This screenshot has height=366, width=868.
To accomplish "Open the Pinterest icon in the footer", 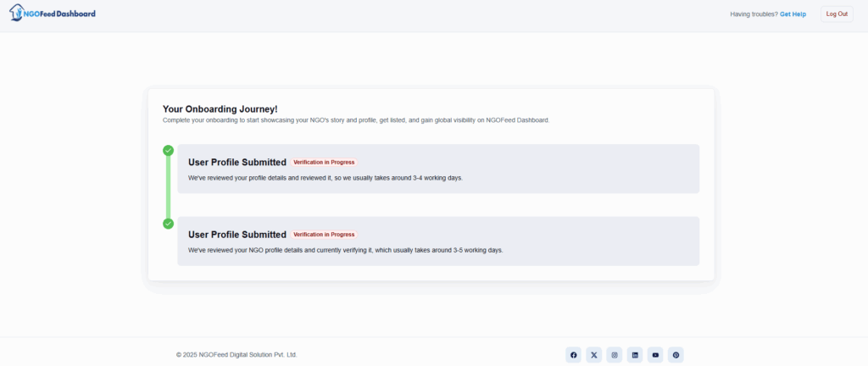I will [x=676, y=355].
